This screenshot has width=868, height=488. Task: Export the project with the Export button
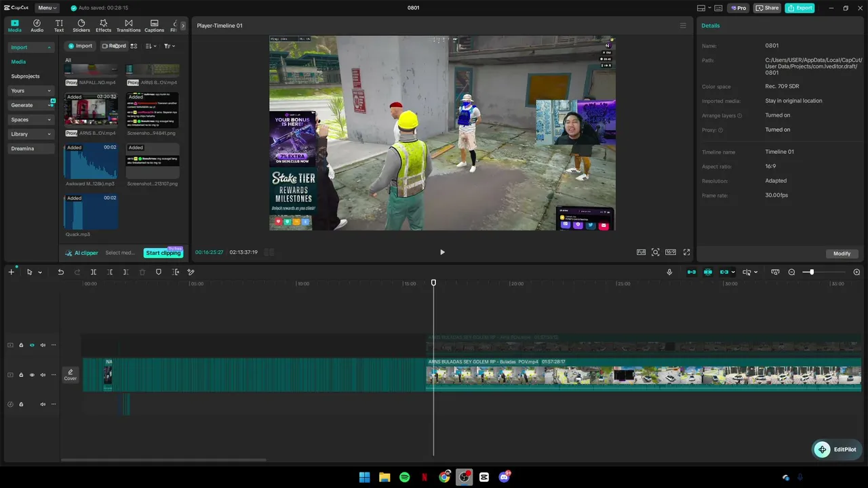pos(800,8)
